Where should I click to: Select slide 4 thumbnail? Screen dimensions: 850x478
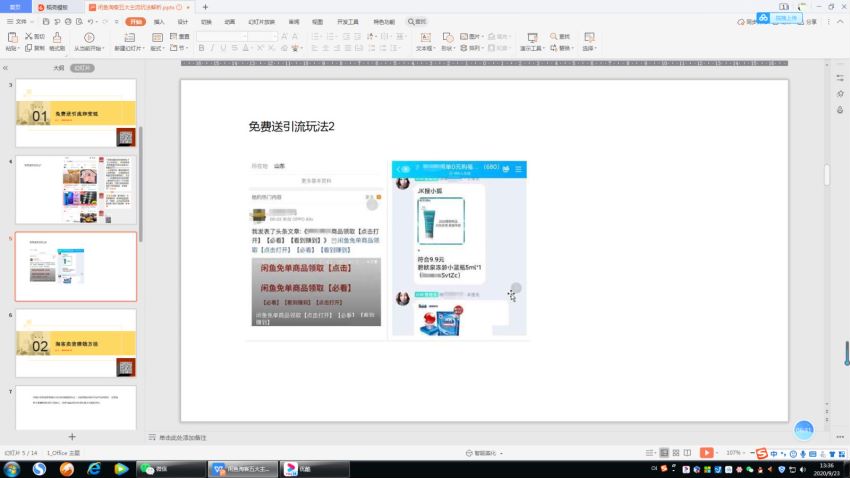click(76, 190)
